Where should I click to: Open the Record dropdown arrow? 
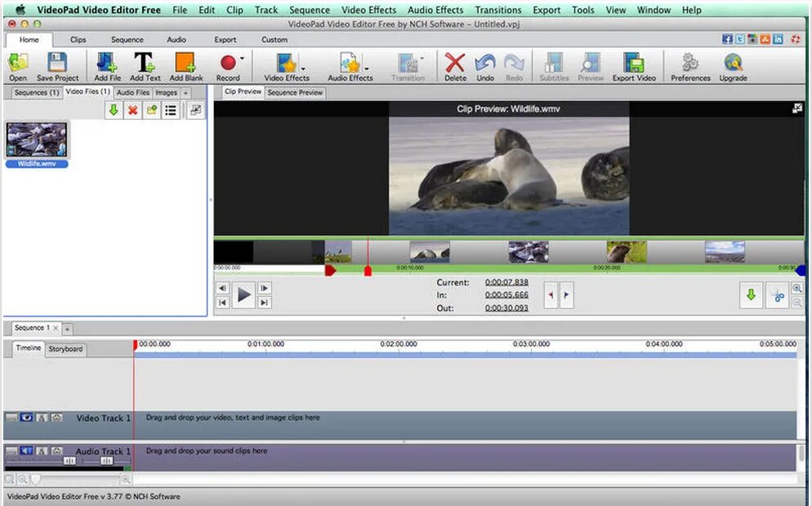coord(242,59)
